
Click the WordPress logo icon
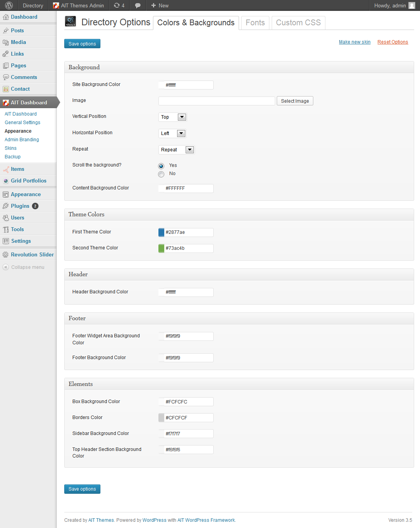(9, 5)
